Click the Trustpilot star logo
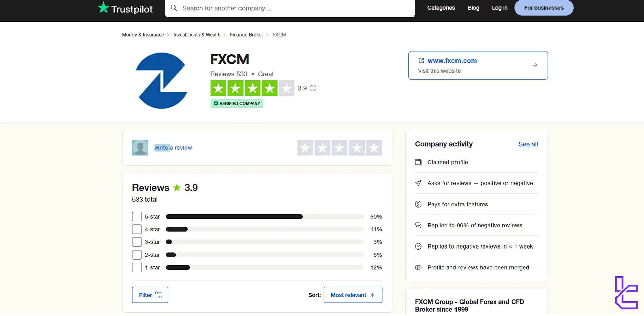 (x=103, y=7)
